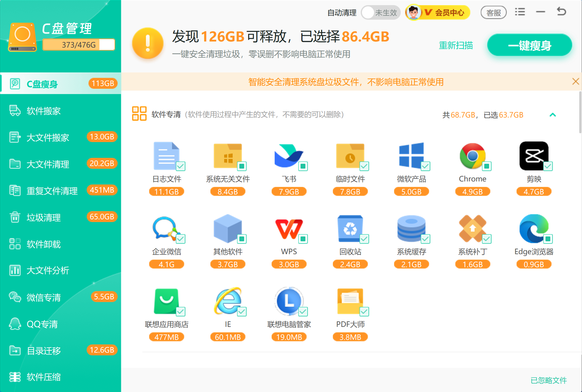Uncheck the 临时文件 checkbox
Image resolution: width=582 pixels, height=392 pixels.
(x=364, y=166)
